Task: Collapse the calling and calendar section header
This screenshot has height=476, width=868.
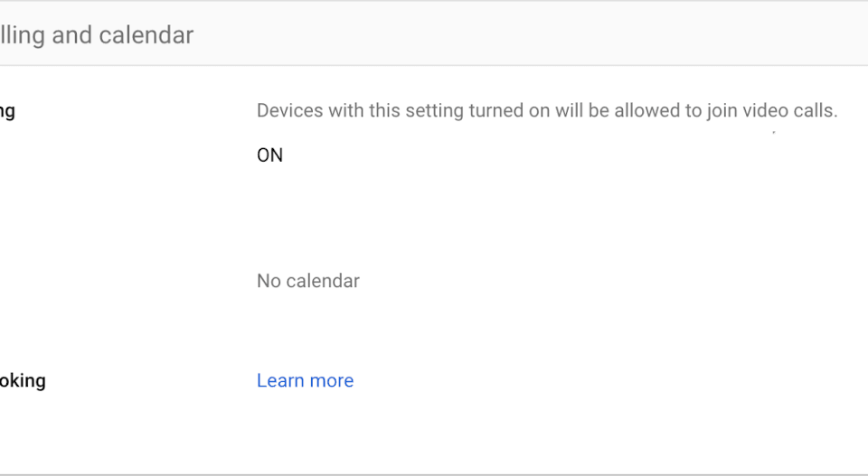Action: 97,35
